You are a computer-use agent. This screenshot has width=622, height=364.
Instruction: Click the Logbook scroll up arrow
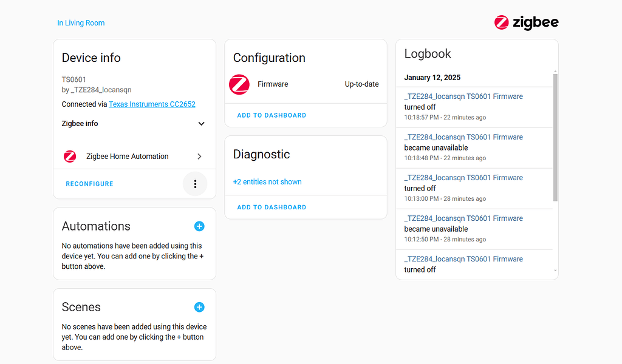[x=555, y=72]
